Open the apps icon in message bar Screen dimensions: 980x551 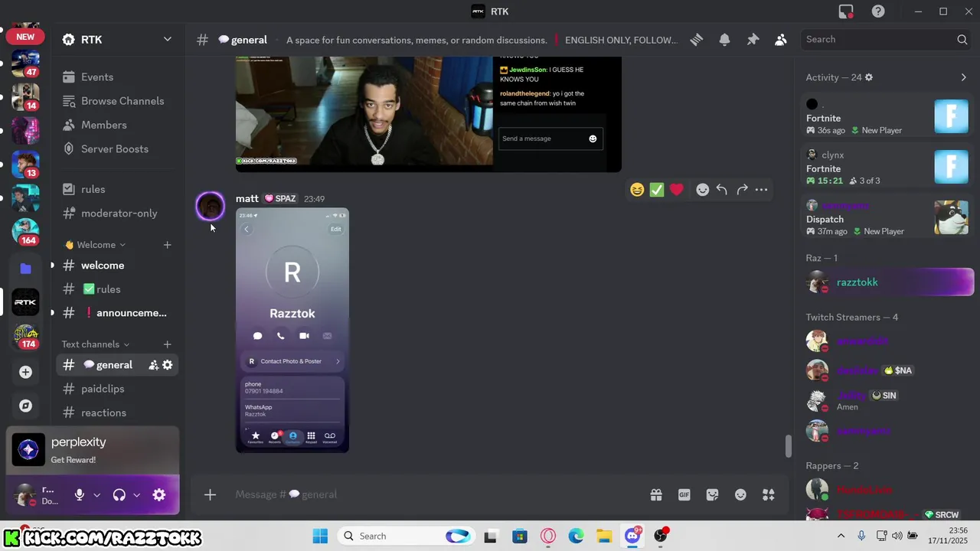(x=769, y=495)
